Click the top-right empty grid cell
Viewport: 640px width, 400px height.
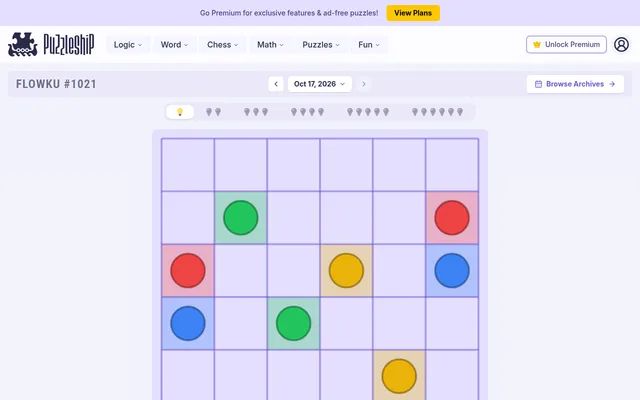pos(452,165)
